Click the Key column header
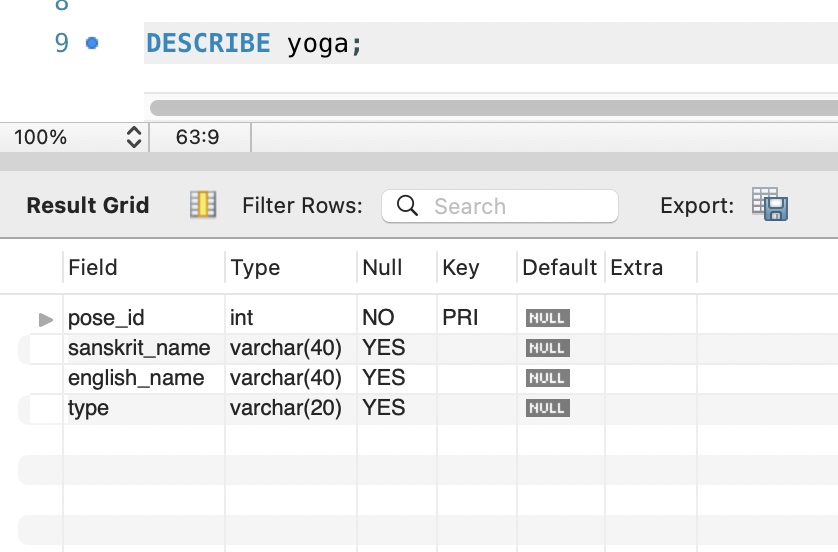Viewport: 838px width, 552px height. coord(461,267)
